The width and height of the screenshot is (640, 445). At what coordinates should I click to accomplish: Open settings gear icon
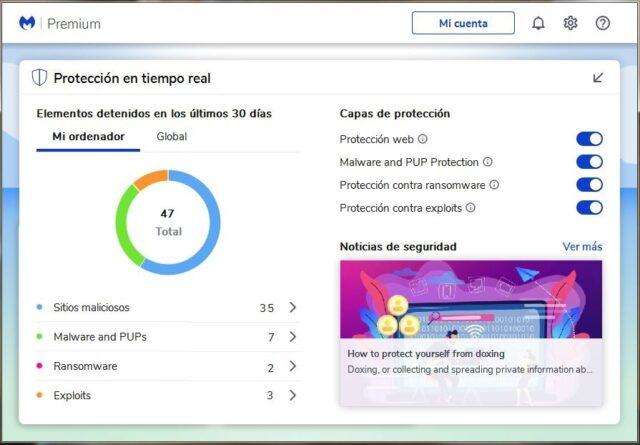[x=570, y=23]
